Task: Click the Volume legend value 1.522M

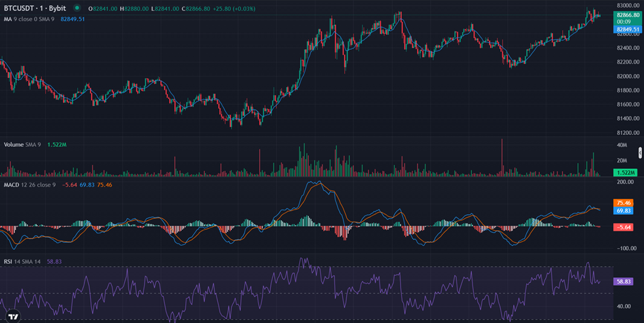Action: [x=57, y=145]
